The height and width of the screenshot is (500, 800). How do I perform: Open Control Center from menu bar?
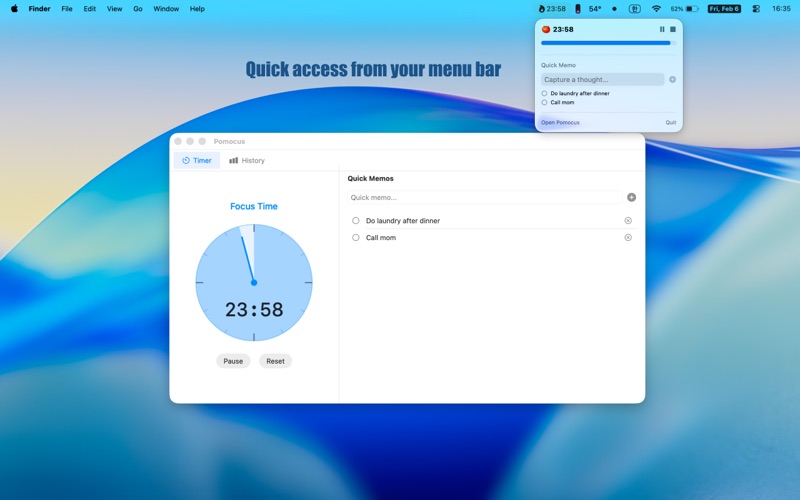click(x=756, y=9)
